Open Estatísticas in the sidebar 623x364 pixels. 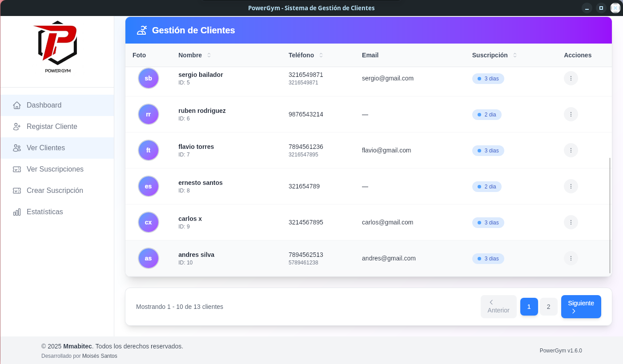click(x=57, y=212)
